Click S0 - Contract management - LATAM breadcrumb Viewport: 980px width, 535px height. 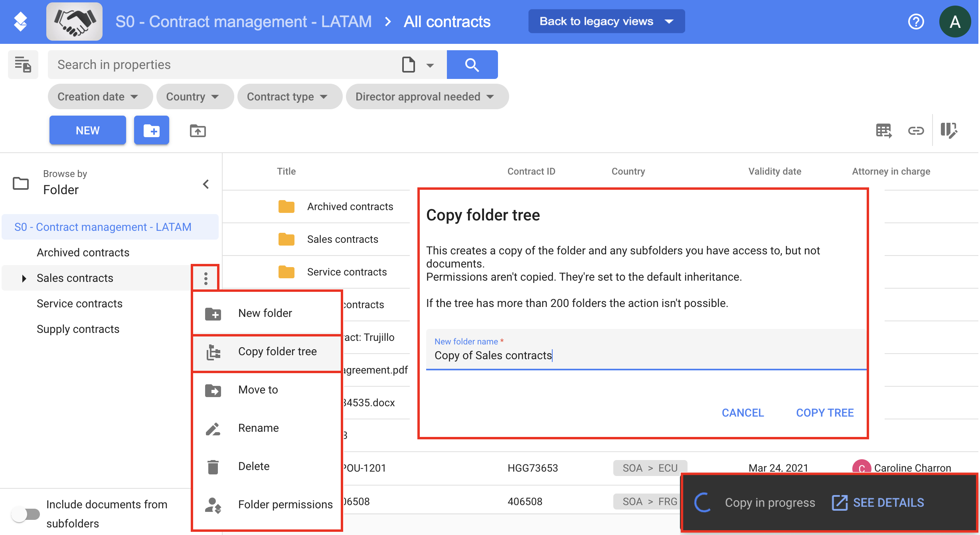[x=243, y=22]
